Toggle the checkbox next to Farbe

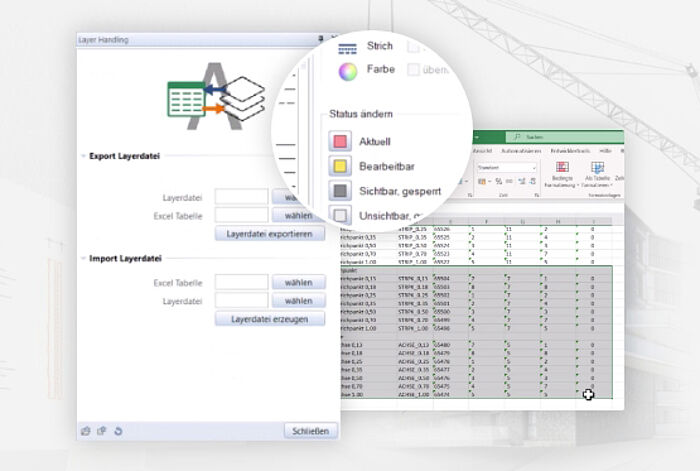point(414,70)
